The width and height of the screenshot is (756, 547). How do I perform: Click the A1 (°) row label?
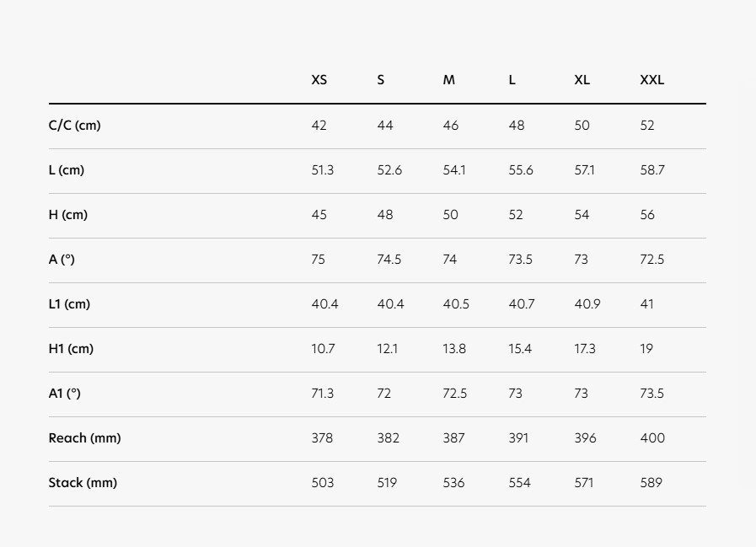(65, 394)
